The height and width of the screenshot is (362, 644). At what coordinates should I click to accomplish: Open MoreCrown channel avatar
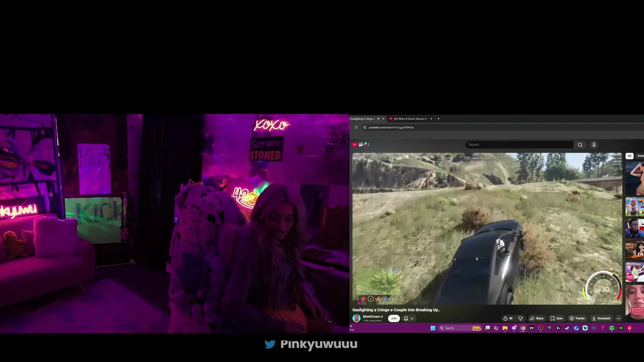(356, 318)
